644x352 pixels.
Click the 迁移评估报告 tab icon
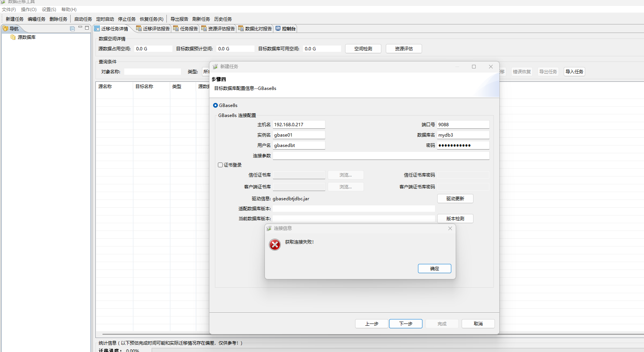[139, 29]
